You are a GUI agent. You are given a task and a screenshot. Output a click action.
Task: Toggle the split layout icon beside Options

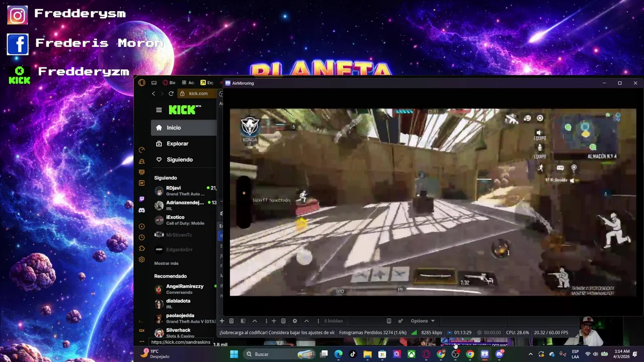pyautogui.click(x=389, y=321)
